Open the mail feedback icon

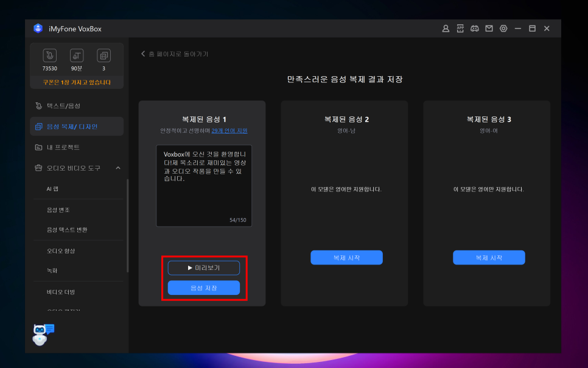[x=489, y=29]
